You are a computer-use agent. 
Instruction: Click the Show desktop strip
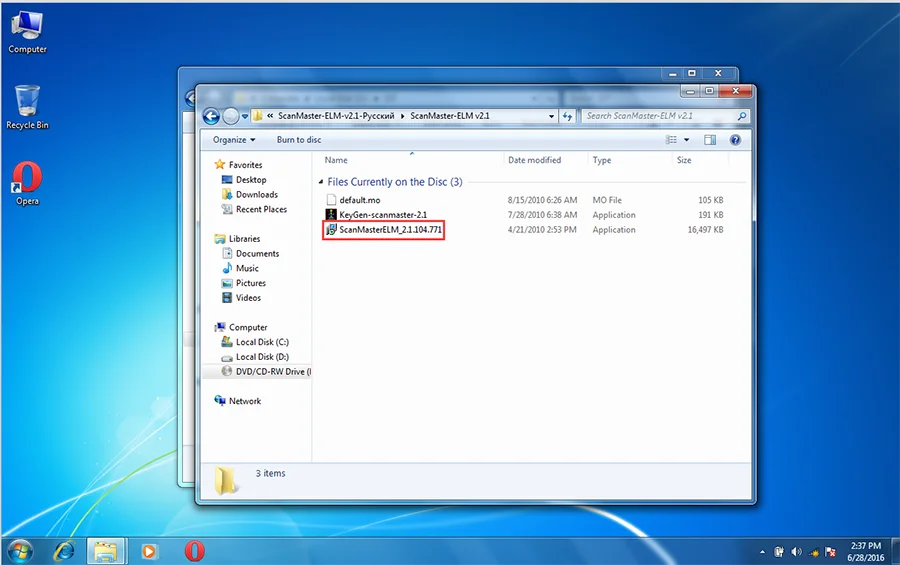coord(895,552)
